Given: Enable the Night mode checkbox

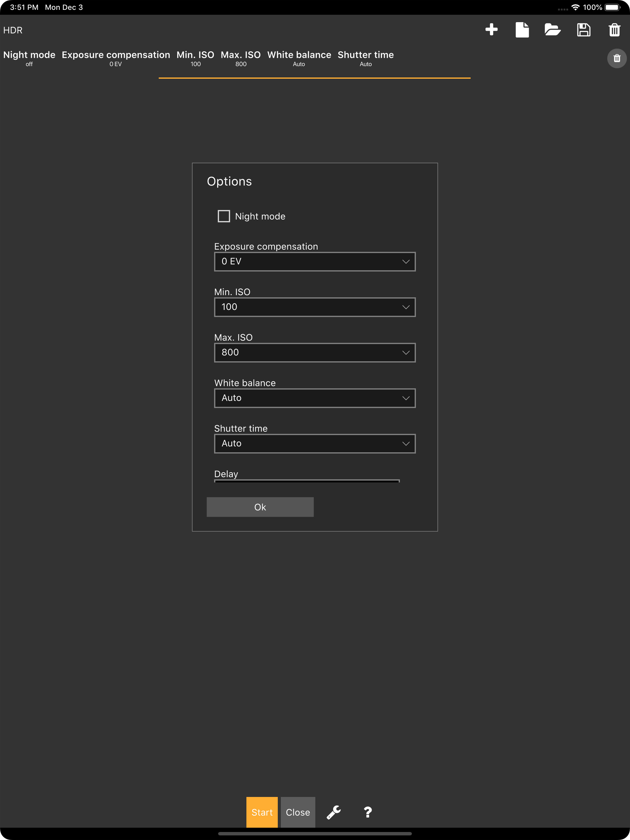Looking at the screenshot, I should click(x=224, y=216).
